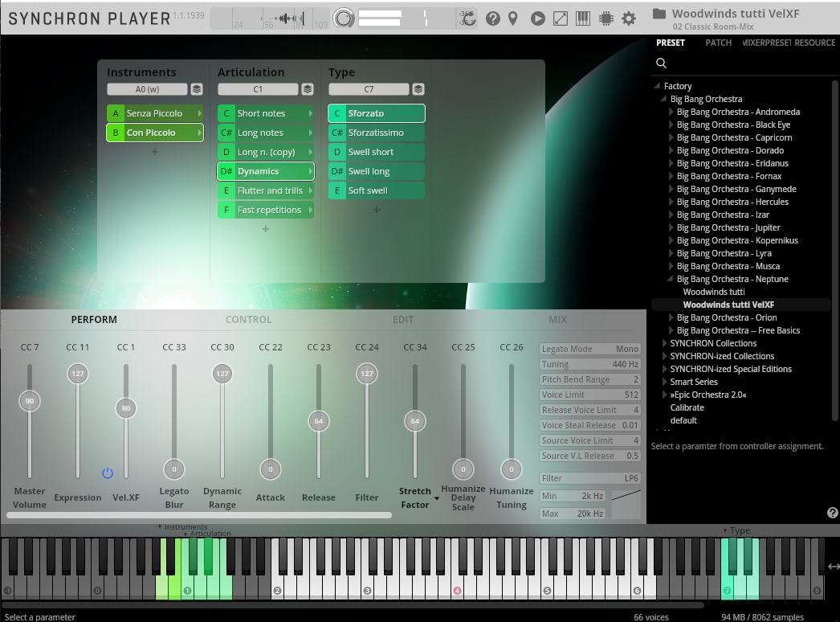
Task: Load the Calibrate preset
Action: click(687, 407)
